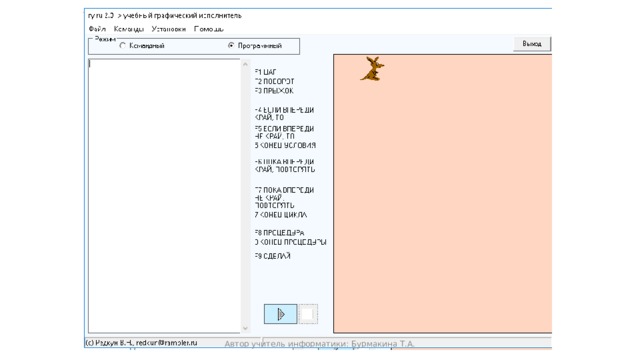Insert the F2 ПОВОРОТ command
Screen dimensions: 640x360
(274, 82)
